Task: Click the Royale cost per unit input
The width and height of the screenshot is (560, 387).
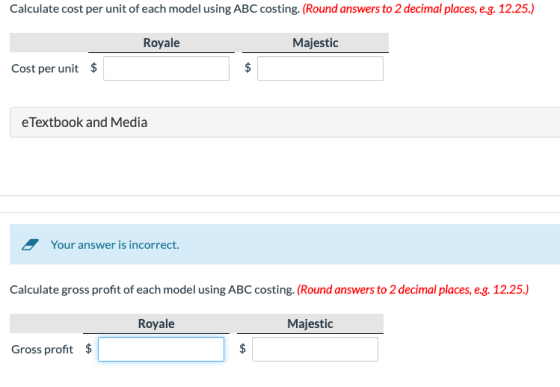Action: pyautogui.click(x=166, y=69)
